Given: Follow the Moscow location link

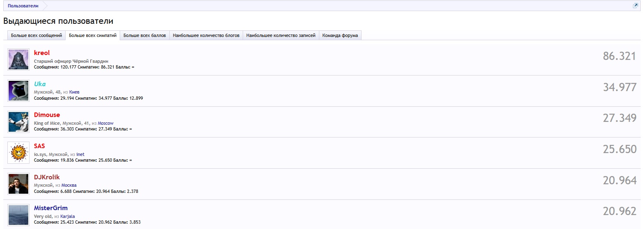Looking at the screenshot, I should [x=105, y=123].
